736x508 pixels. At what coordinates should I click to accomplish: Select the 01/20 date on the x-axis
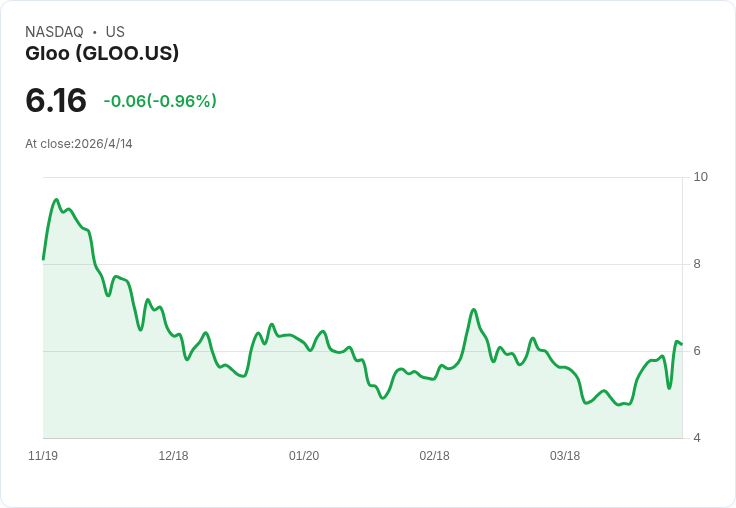[304, 456]
